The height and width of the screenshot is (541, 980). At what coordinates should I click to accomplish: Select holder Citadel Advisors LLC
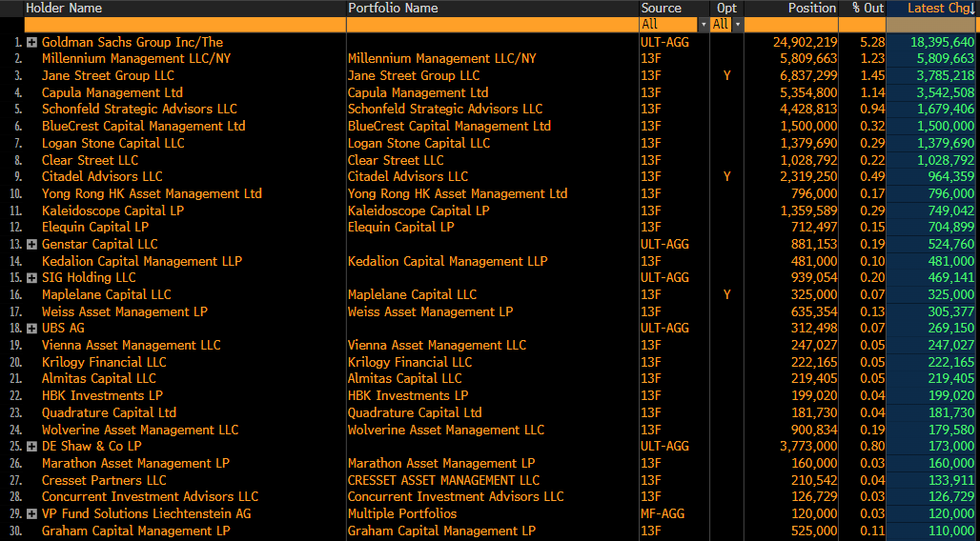coord(102,177)
